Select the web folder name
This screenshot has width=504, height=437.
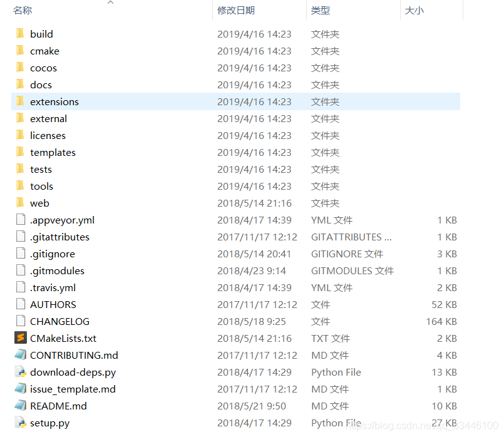(39, 203)
